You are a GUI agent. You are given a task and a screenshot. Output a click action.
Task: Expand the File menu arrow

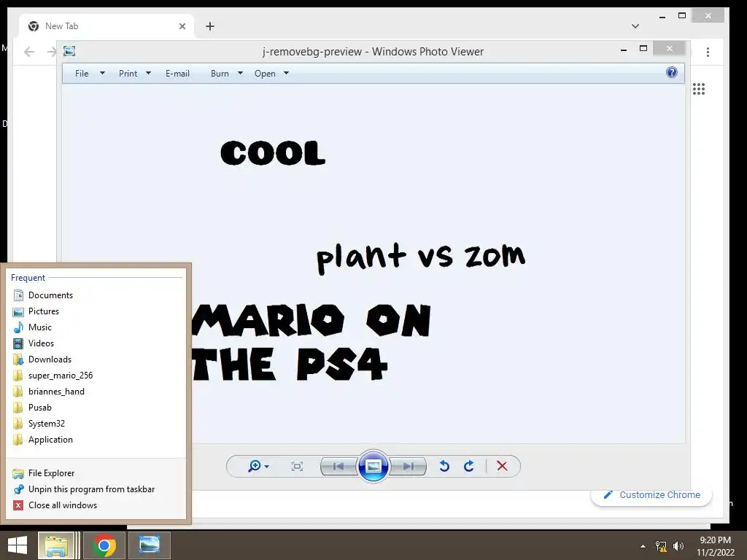coord(102,74)
